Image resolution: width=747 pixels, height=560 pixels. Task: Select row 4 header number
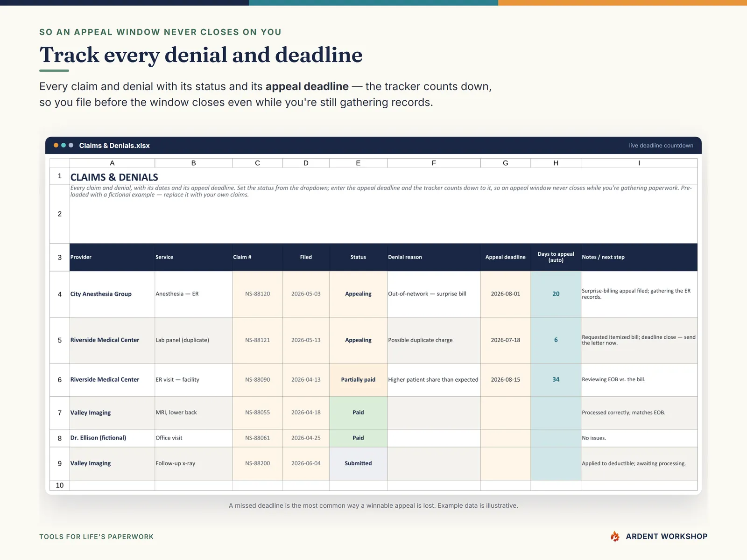[x=60, y=294]
